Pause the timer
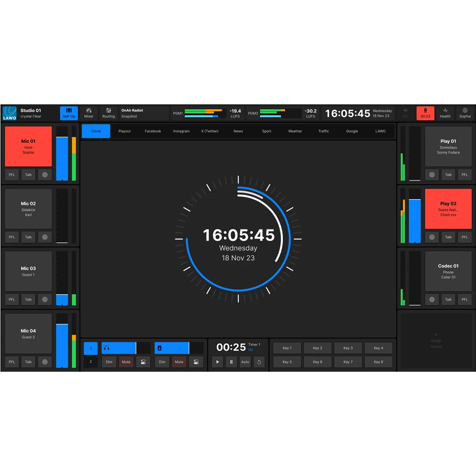Viewport: 476px width, 476px height. pos(231,362)
